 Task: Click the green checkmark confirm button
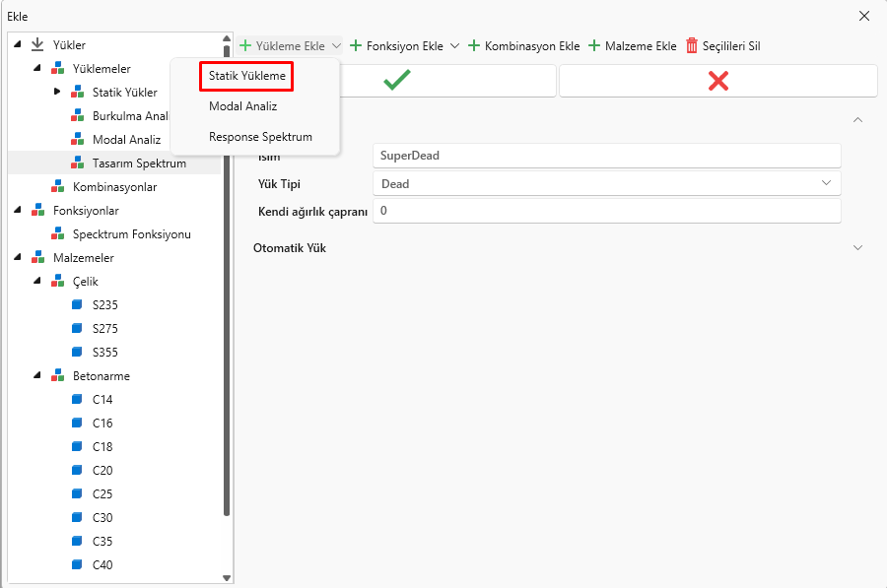pyautogui.click(x=396, y=81)
